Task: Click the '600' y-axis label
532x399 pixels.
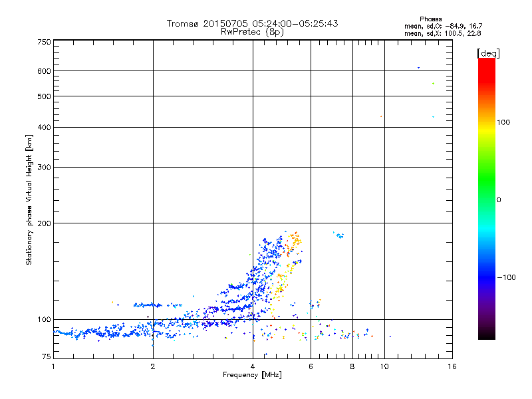Action: (44, 71)
